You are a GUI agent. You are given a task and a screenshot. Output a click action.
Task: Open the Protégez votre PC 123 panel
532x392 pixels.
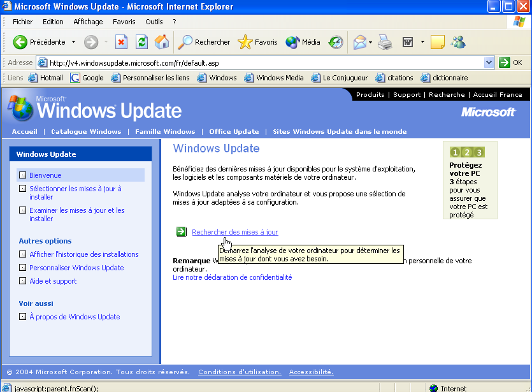[470, 180]
